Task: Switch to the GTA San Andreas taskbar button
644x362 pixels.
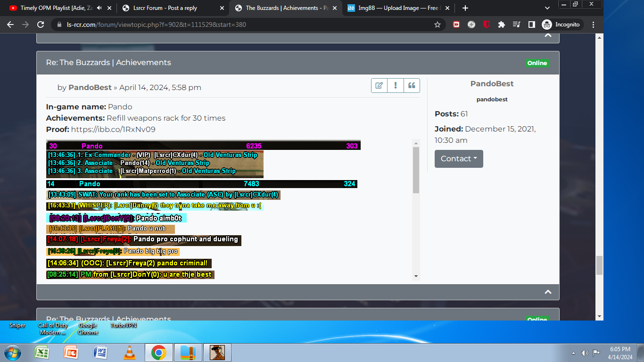Action: coord(217,353)
